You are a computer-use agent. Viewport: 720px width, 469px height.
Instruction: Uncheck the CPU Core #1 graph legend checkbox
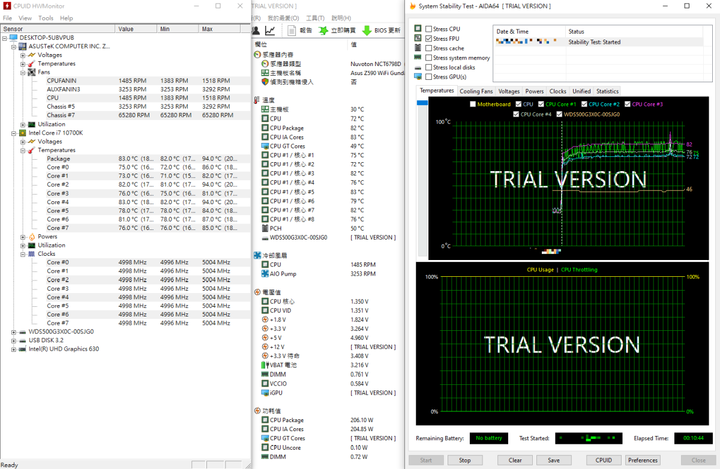(541, 104)
